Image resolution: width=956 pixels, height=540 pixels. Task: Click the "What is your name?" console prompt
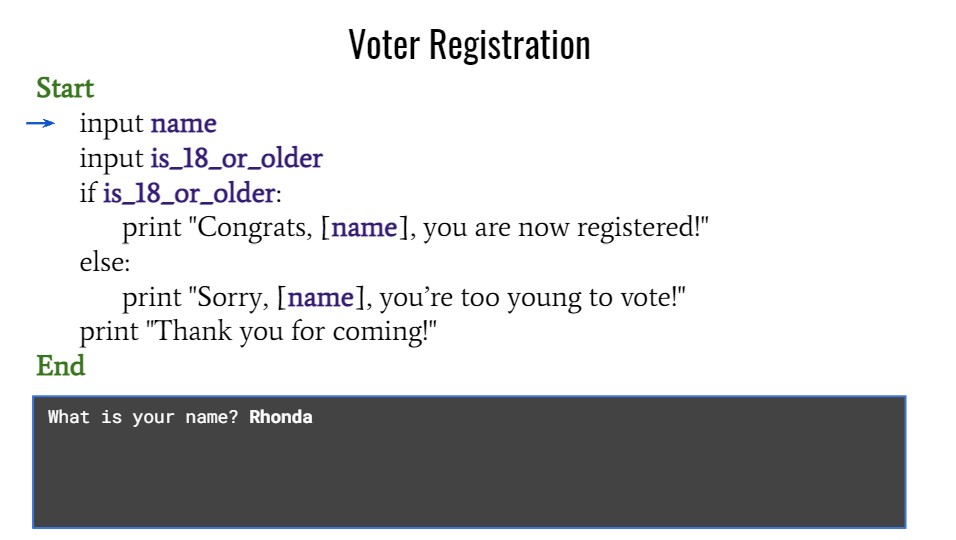[143, 417]
